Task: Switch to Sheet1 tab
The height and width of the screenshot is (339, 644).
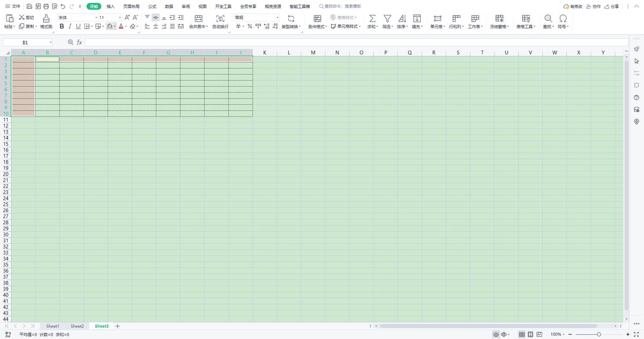Action: (x=53, y=326)
